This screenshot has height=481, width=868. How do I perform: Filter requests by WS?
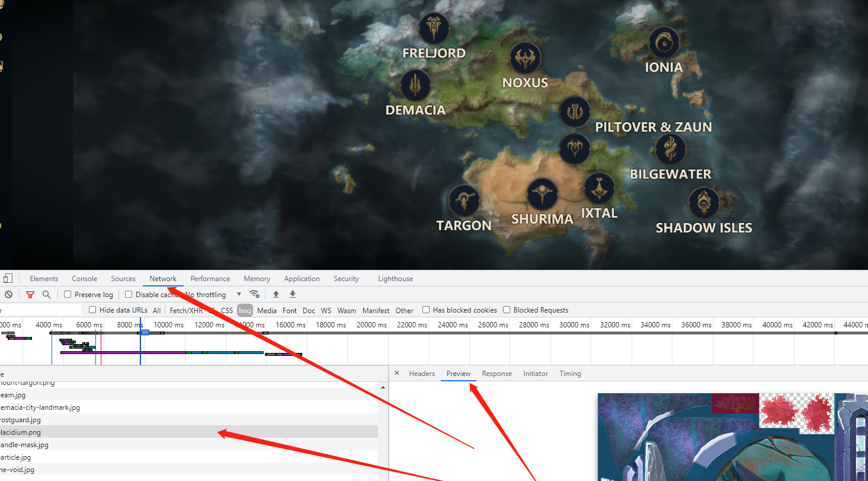(326, 310)
